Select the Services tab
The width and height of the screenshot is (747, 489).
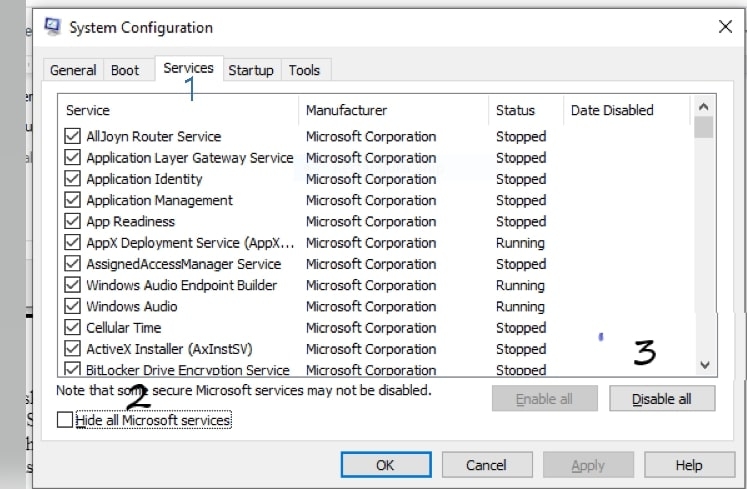click(188, 68)
